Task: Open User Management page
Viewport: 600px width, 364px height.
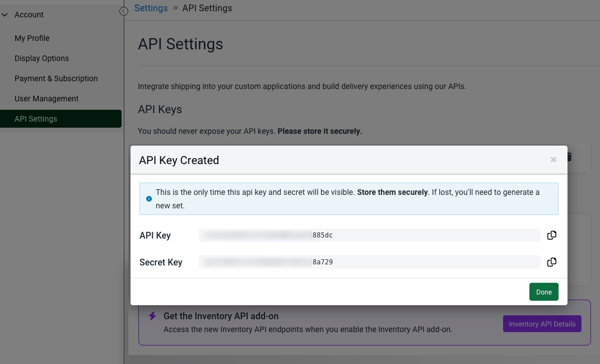Action: [46, 99]
